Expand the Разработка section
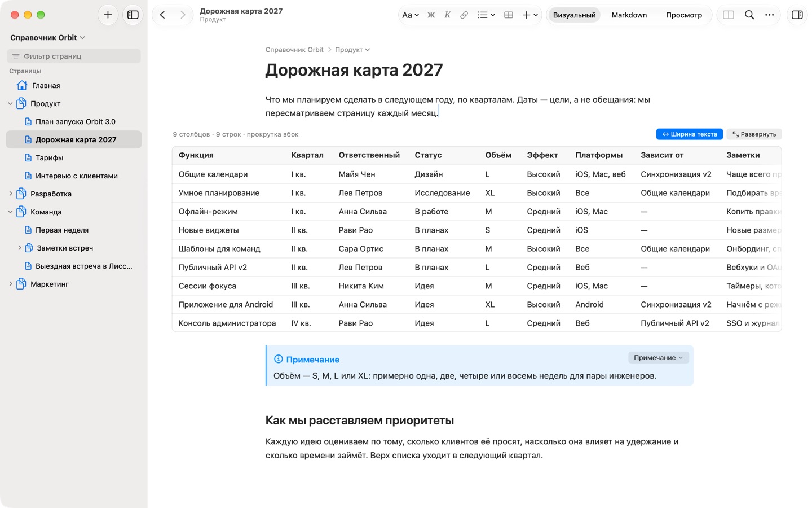812x508 pixels. [x=10, y=194]
